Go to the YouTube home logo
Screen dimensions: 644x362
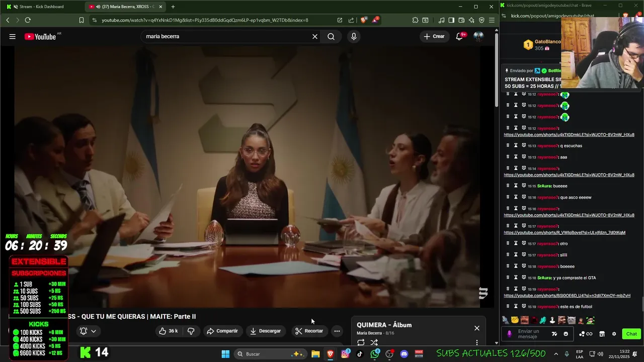tap(40, 36)
